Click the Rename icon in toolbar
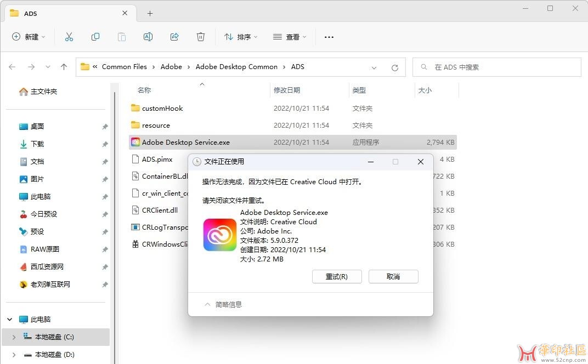The height and width of the screenshot is (364, 588). [148, 37]
